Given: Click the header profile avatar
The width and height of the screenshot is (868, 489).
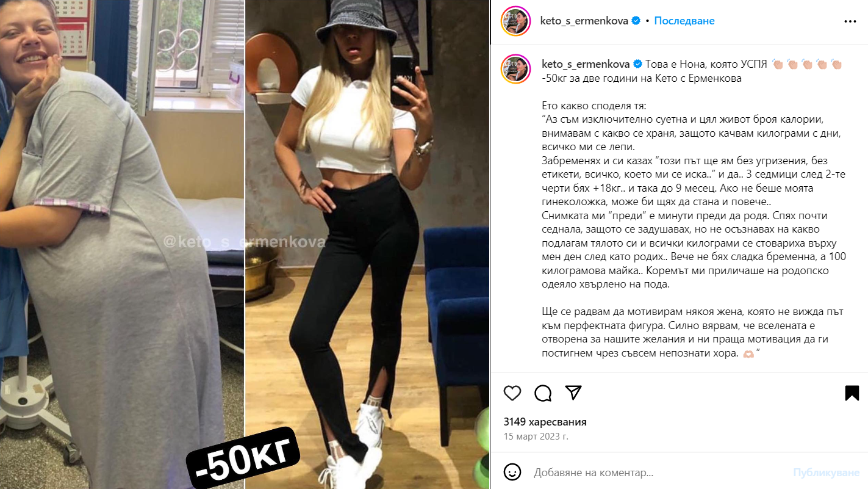Looking at the screenshot, I should [515, 21].
